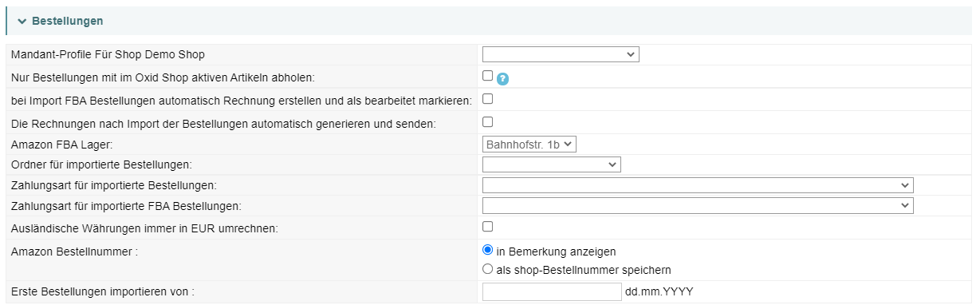
Task: Open payment type for imported orders dropdown
Action: click(x=698, y=185)
